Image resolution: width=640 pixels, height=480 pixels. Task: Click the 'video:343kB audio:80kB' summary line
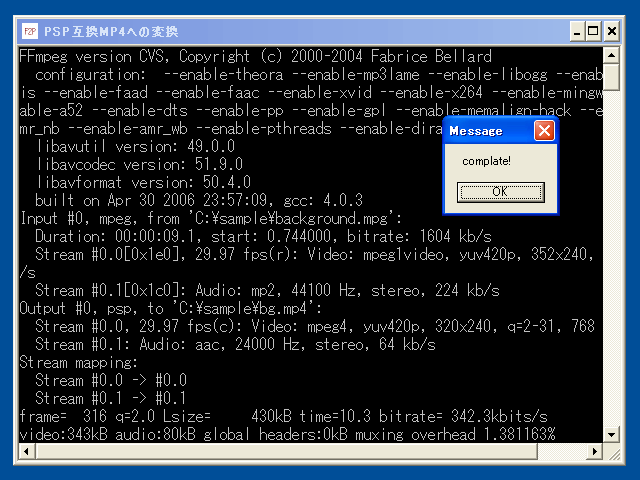287,434
